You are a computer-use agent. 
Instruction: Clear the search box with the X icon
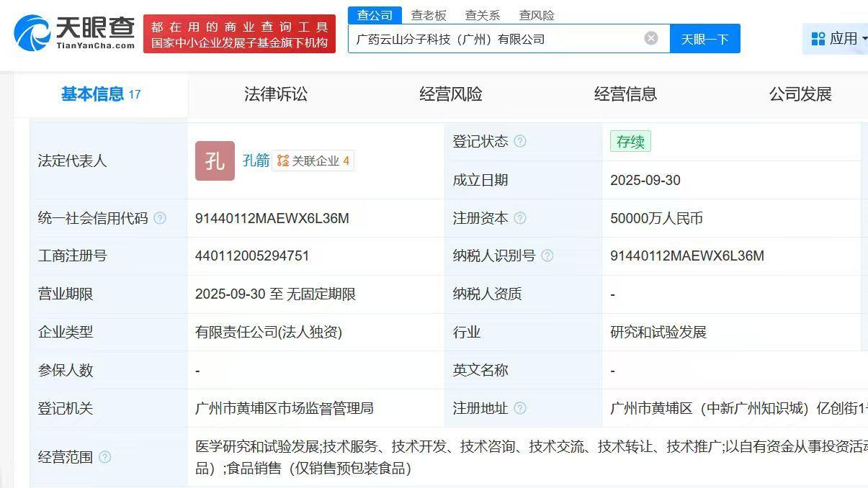651,38
